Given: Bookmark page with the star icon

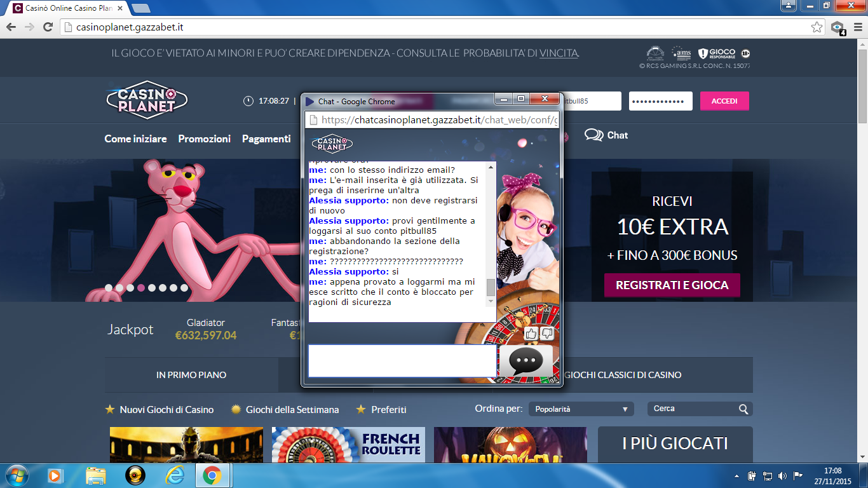Looking at the screenshot, I should [x=817, y=27].
